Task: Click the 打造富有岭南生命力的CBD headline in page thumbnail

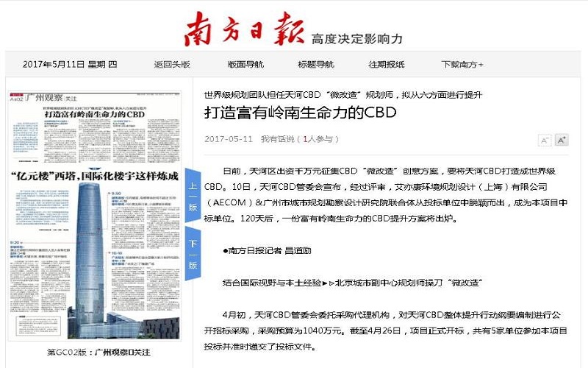Action: click(93, 116)
